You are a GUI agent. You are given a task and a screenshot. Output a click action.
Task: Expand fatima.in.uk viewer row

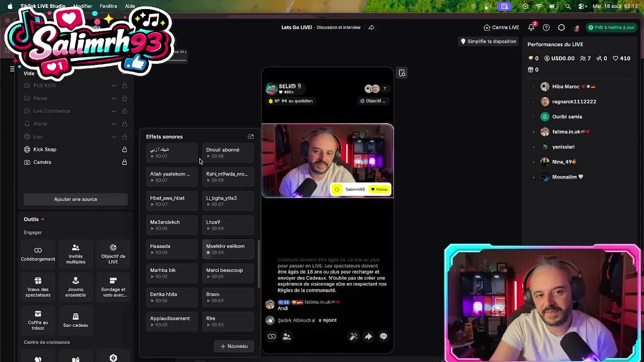(533, 132)
